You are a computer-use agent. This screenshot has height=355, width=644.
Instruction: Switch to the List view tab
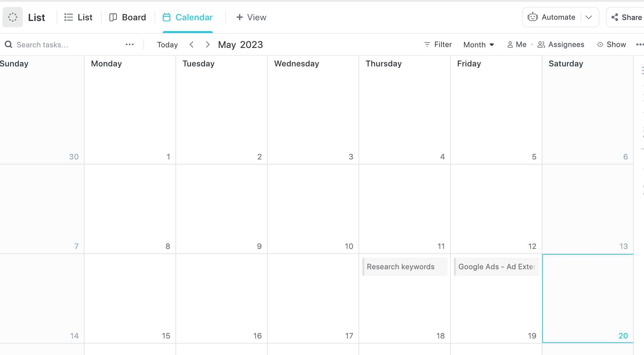pyautogui.click(x=78, y=17)
